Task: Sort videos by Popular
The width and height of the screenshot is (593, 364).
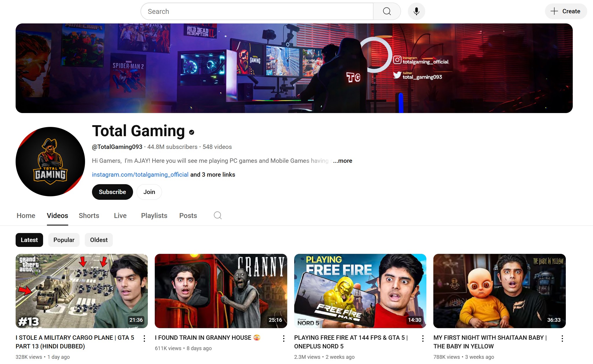Action: [x=64, y=240]
